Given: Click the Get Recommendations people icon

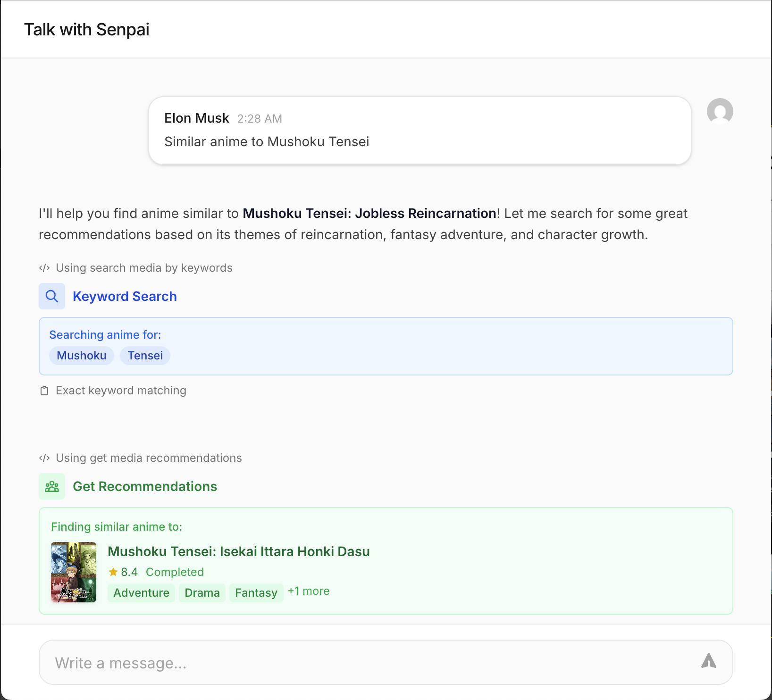Looking at the screenshot, I should click(52, 486).
